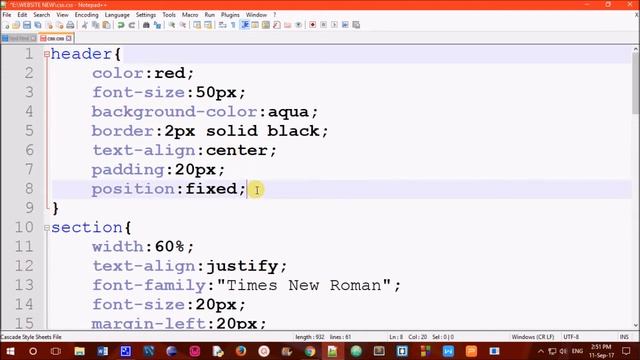The width and height of the screenshot is (640, 360).
Task: Undo the last edit with the green arrow
Action: point(120,25)
